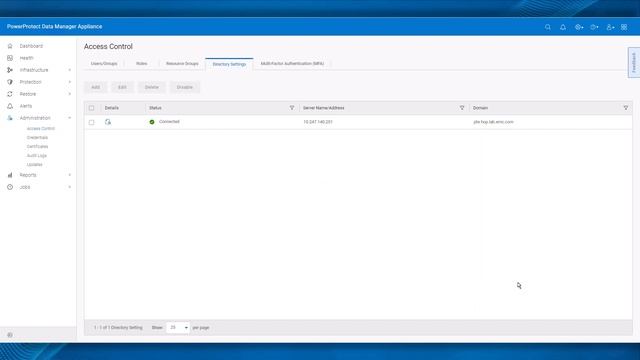This screenshot has width=640, height=360.
Task: Switch to Multi-Factor Authentication (MFA) tab
Action: point(292,64)
